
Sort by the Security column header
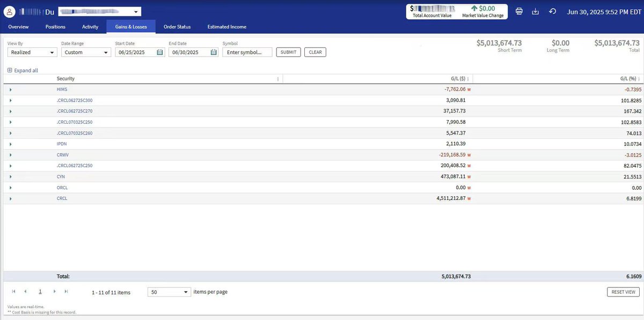(x=65, y=79)
